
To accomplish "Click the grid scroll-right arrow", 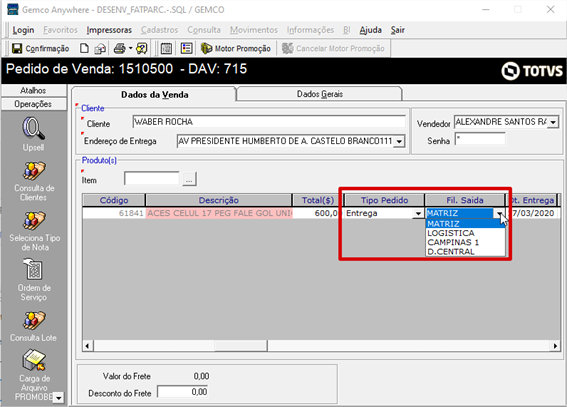I will pyautogui.click(x=555, y=346).
